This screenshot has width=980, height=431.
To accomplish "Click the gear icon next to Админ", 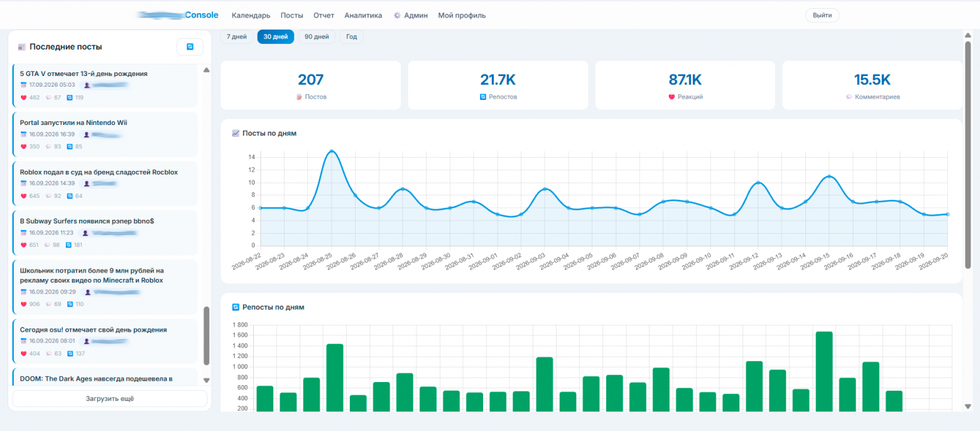I will [x=397, y=15].
